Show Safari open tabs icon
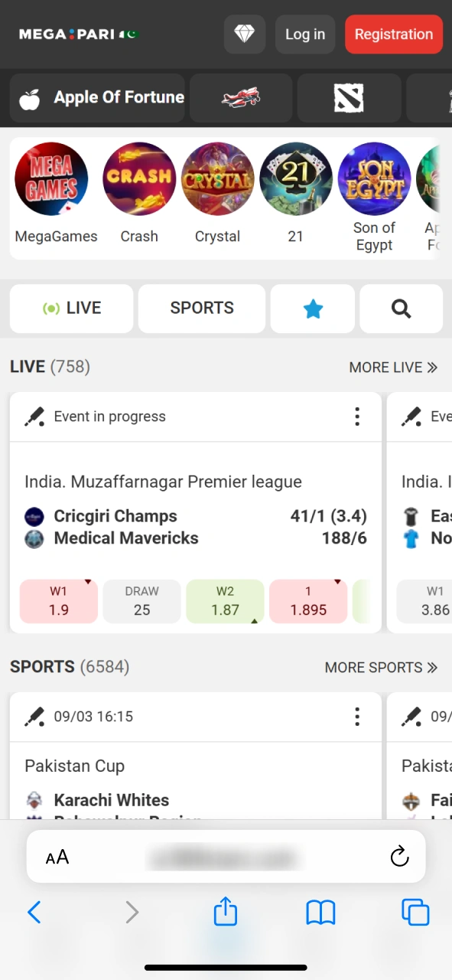The height and width of the screenshot is (980, 452). coord(415,913)
